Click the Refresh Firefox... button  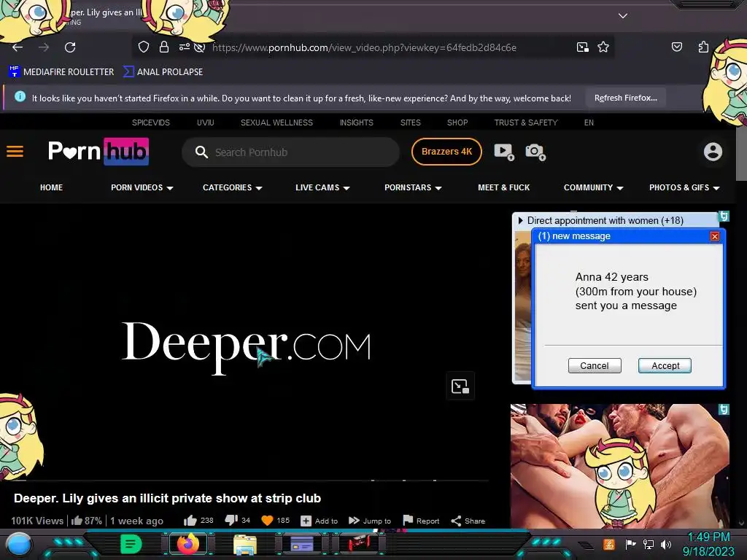click(625, 98)
